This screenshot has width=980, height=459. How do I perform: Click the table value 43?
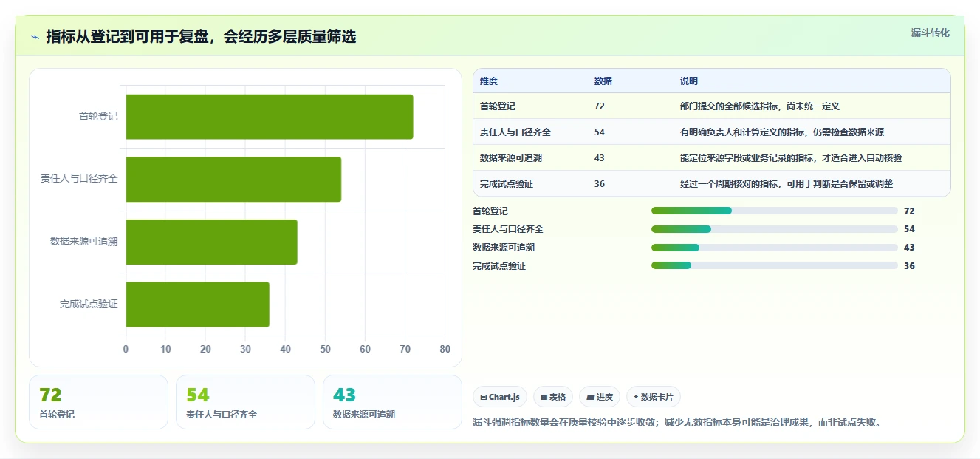(599, 158)
